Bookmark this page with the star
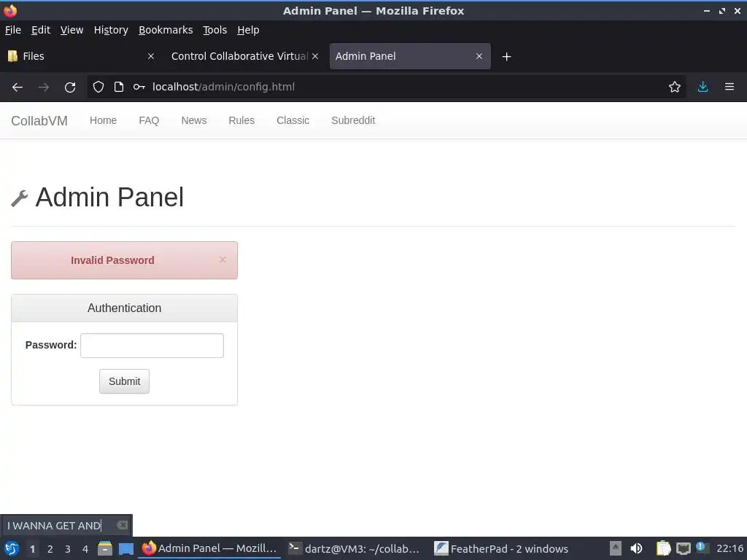Image resolution: width=747 pixels, height=560 pixels. coord(675,87)
